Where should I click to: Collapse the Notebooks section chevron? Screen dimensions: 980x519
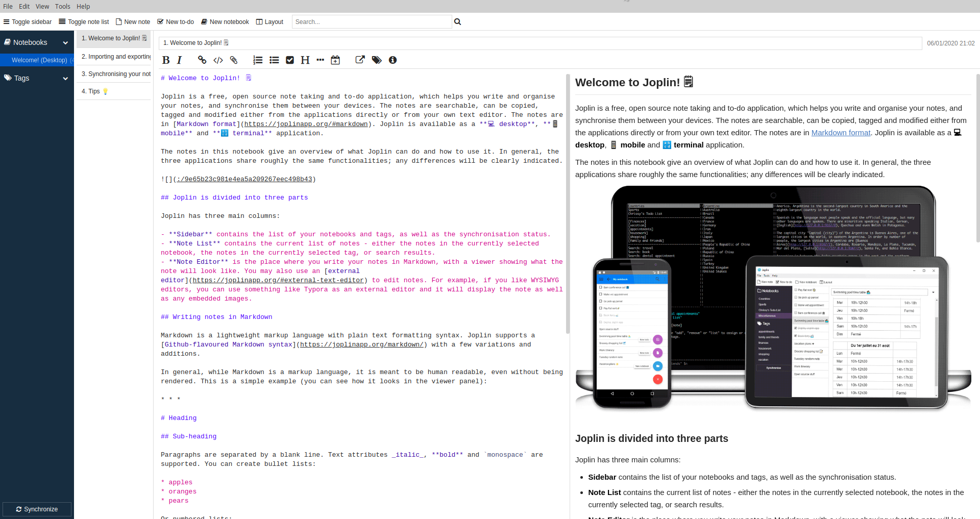point(65,43)
